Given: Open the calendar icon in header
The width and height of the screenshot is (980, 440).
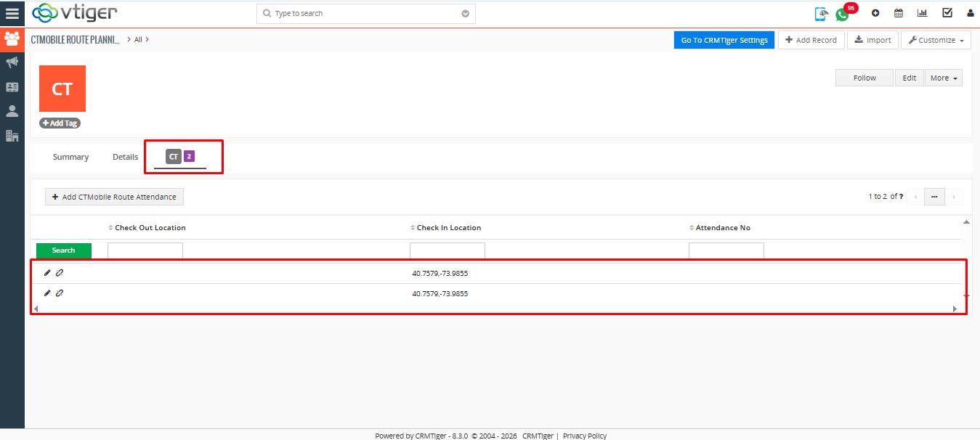Looking at the screenshot, I should (x=899, y=13).
